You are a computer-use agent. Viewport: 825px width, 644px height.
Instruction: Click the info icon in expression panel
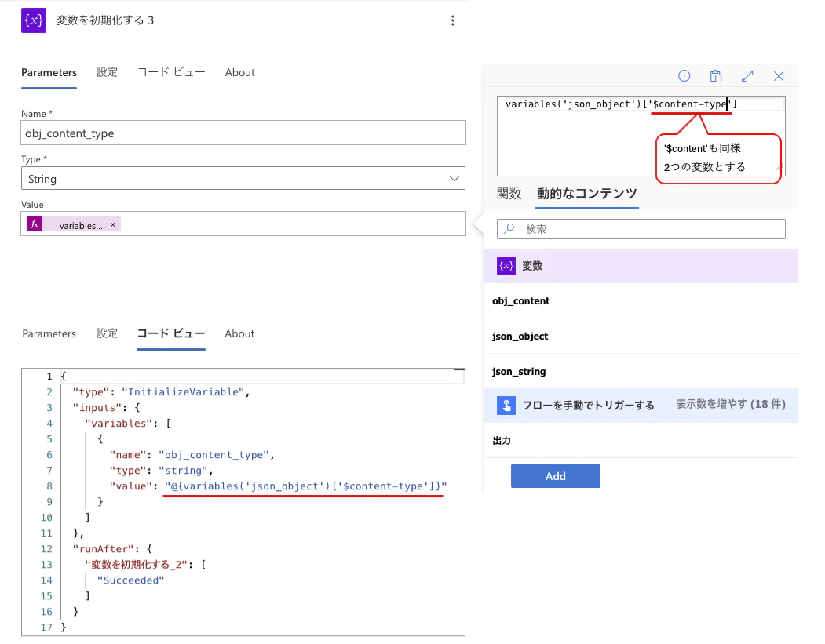[684, 76]
